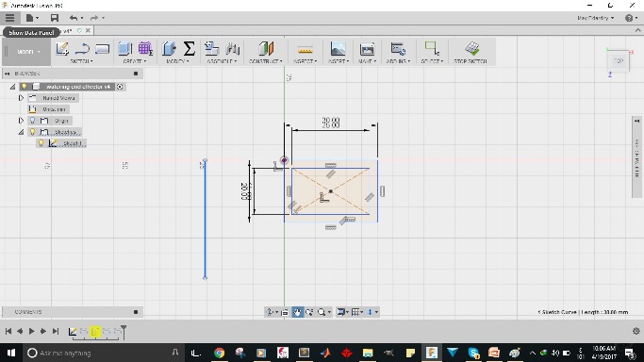Collapse the root component node
644x362 pixels.
[x=13, y=87]
